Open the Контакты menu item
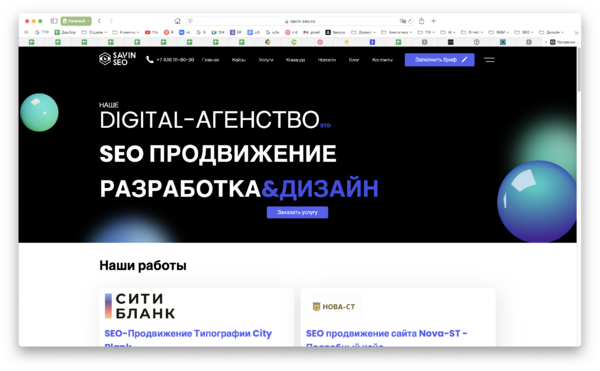 tap(382, 60)
